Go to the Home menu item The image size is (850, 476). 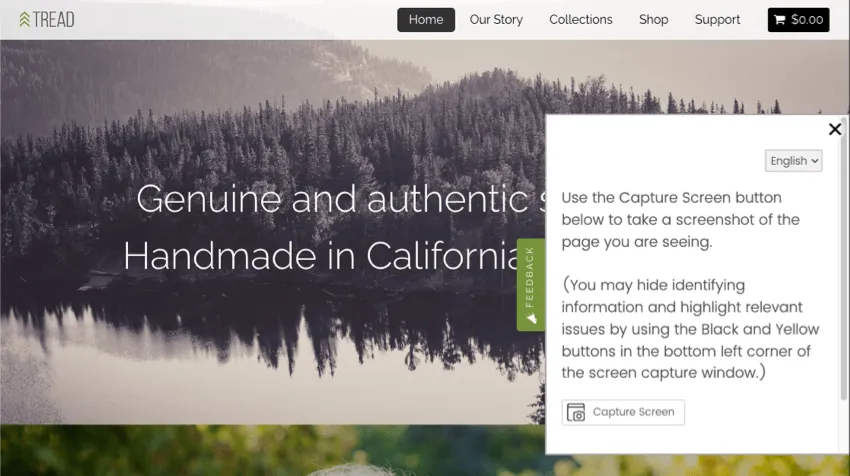click(426, 20)
